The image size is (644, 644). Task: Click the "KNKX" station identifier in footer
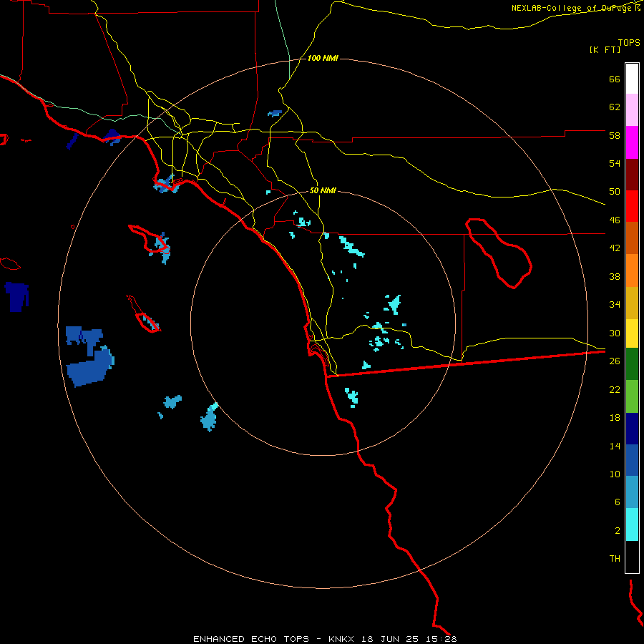point(343,639)
